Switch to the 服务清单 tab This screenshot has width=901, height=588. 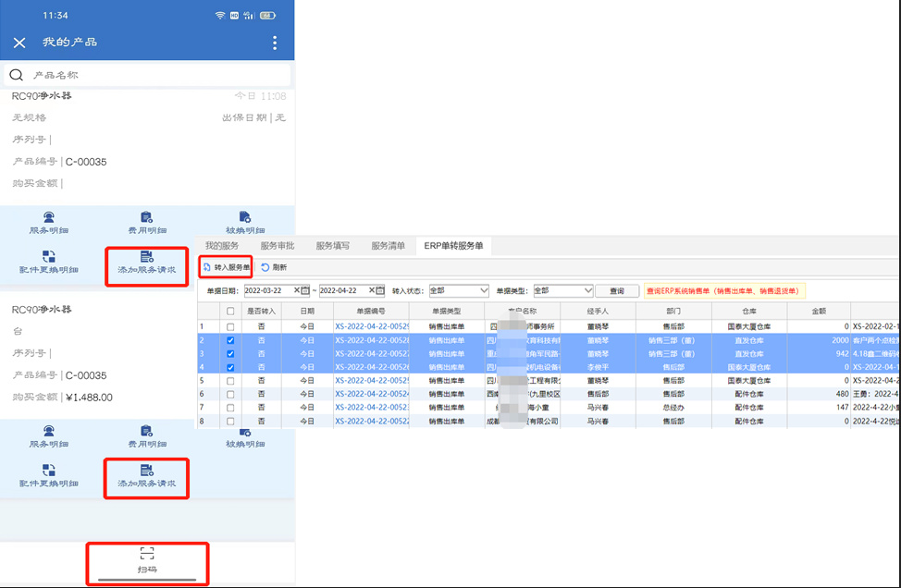[388, 246]
